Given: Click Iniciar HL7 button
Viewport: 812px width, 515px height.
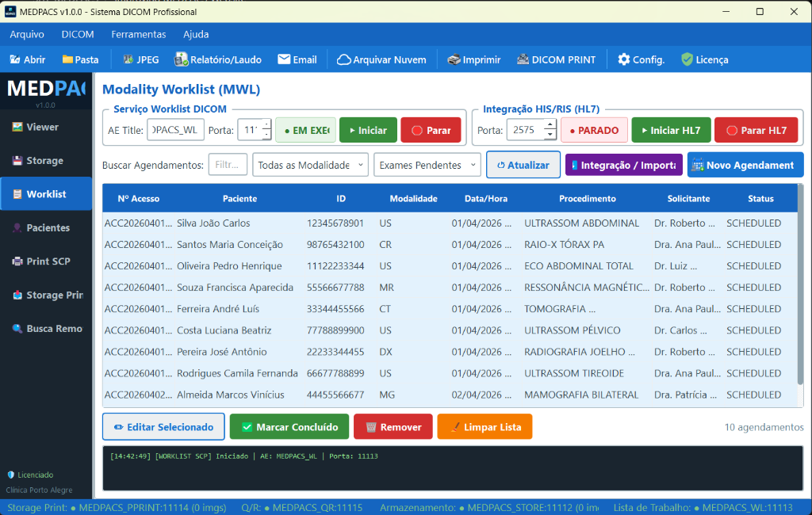Looking at the screenshot, I should [671, 130].
